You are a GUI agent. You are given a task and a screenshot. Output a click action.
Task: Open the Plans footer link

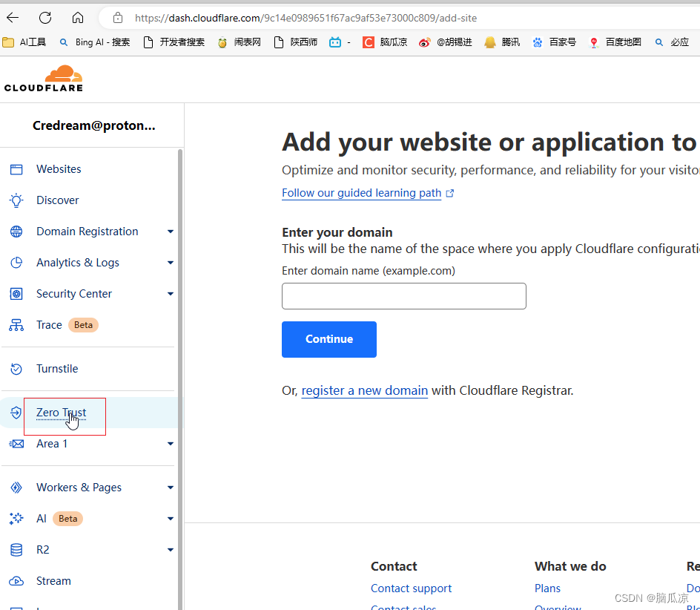coord(547,588)
